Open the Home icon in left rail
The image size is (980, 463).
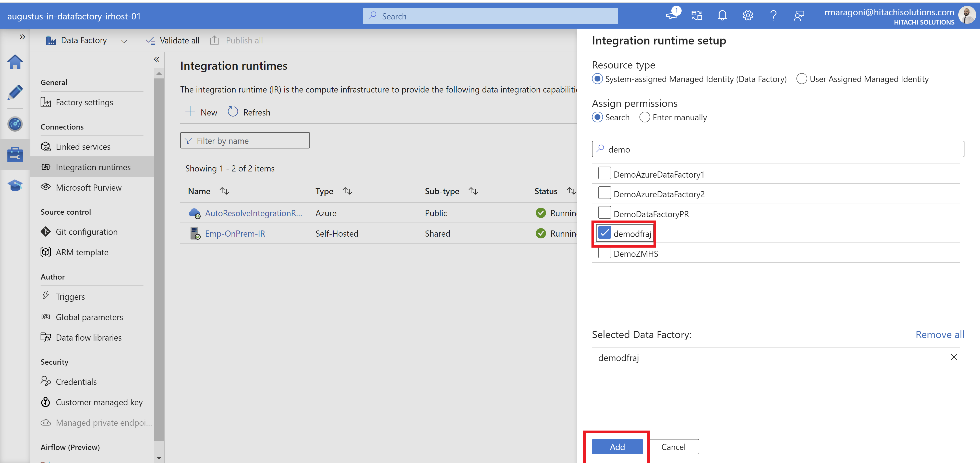pyautogui.click(x=15, y=62)
